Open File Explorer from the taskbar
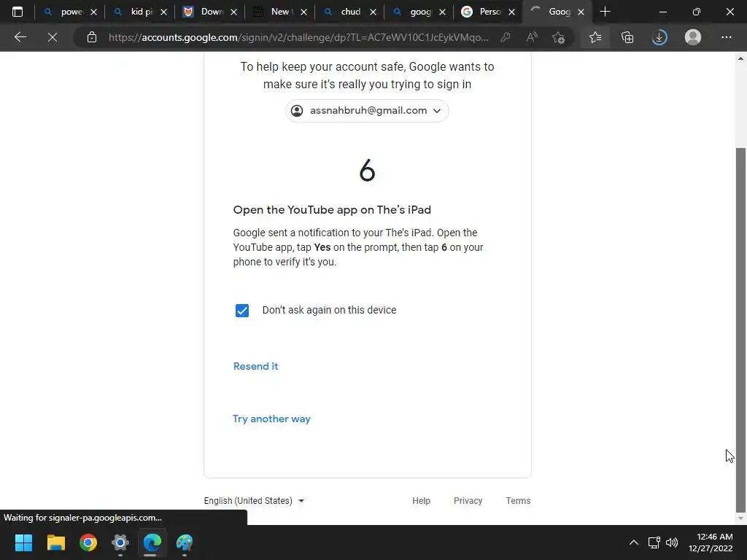The height and width of the screenshot is (560, 747). 55,542
